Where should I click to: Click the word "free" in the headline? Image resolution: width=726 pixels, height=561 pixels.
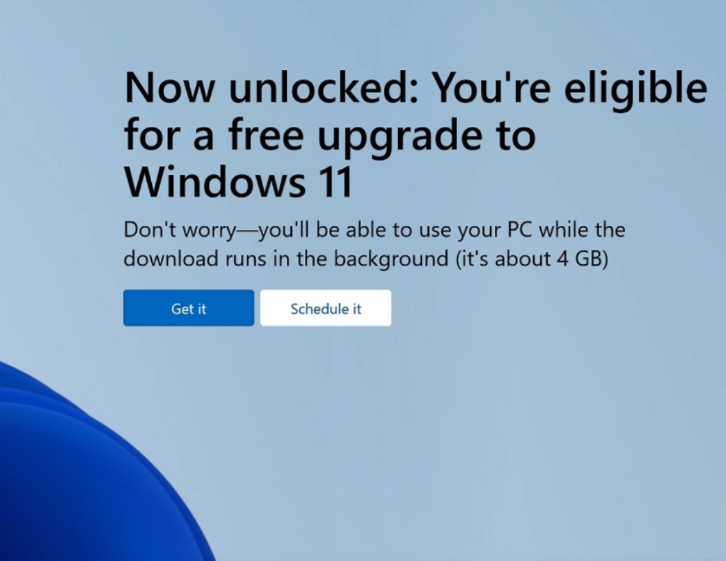[x=266, y=134]
